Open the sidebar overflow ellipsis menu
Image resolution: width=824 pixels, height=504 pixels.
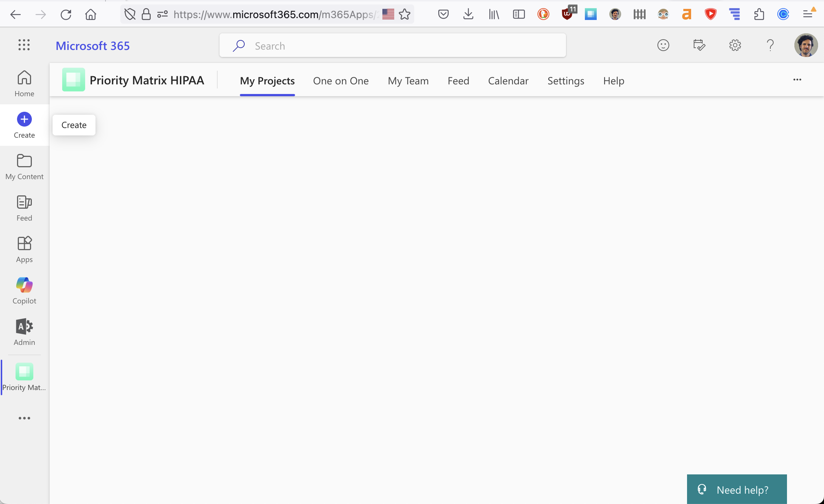[x=24, y=418]
